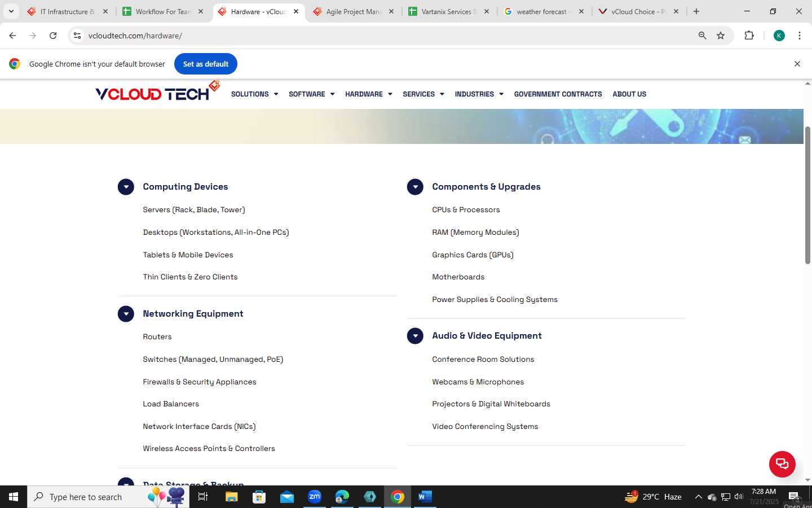Open Graphics Cards (GPUs) link
This screenshot has width=812, height=508.
(x=473, y=255)
